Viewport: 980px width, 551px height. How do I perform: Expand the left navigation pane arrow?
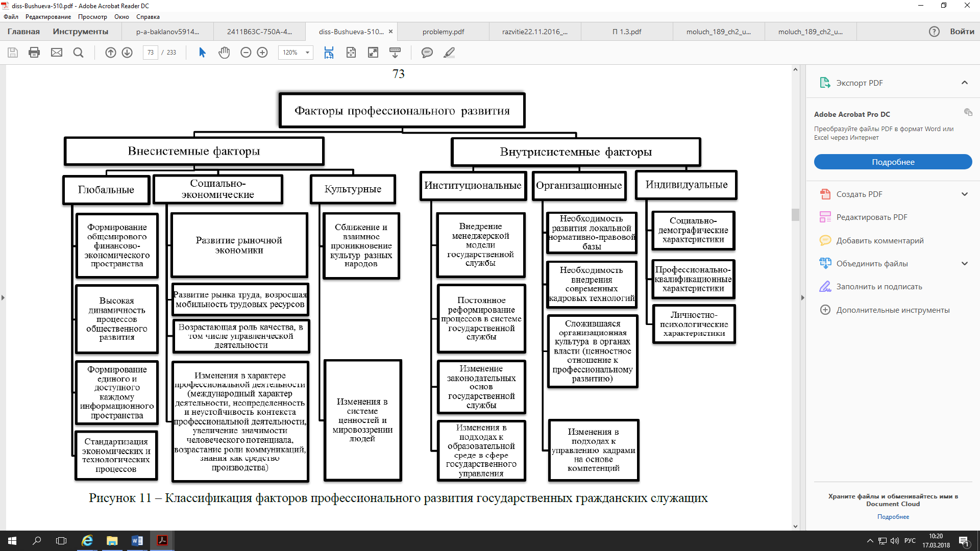click(x=3, y=297)
